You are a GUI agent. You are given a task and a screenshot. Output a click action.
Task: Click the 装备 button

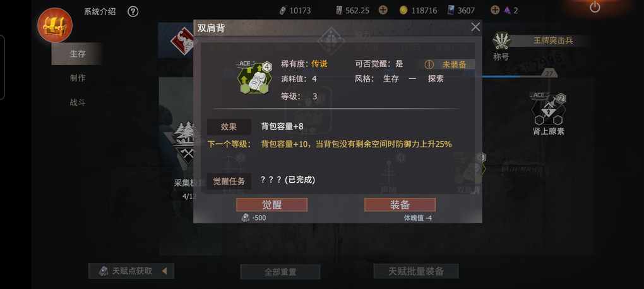coord(400,205)
